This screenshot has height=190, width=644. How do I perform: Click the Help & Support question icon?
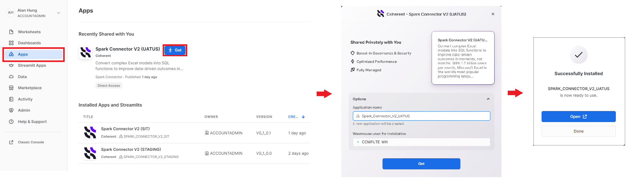pos(11,122)
